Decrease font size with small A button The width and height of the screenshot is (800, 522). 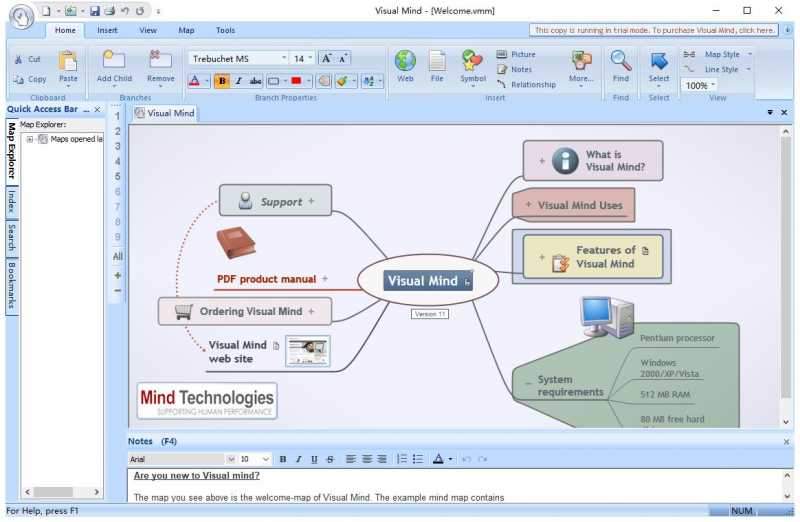pos(343,59)
